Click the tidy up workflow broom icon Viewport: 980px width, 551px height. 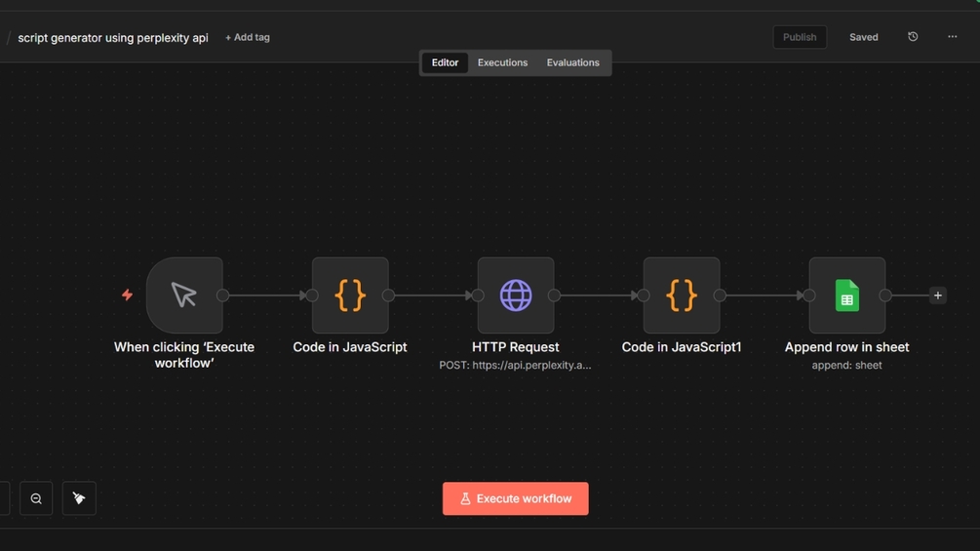pyautogui.click(x=79, y=498)
